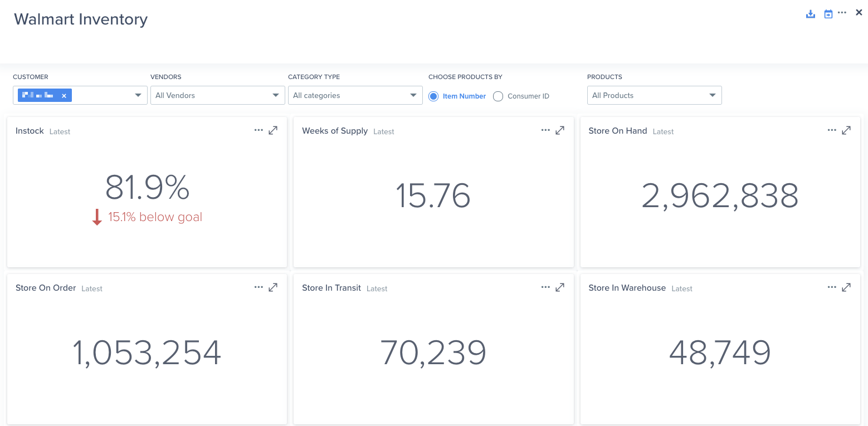
Task: Expand the Instock card to fullscreen
Action: click(x=273, y=130)
